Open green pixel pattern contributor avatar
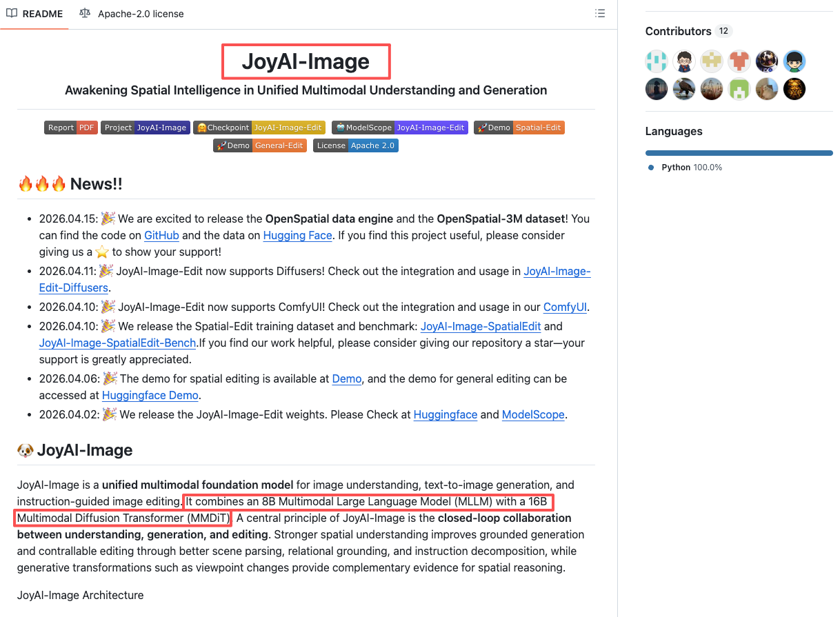The width and height of the screenshot is (840, 617). tap(739, 89)
